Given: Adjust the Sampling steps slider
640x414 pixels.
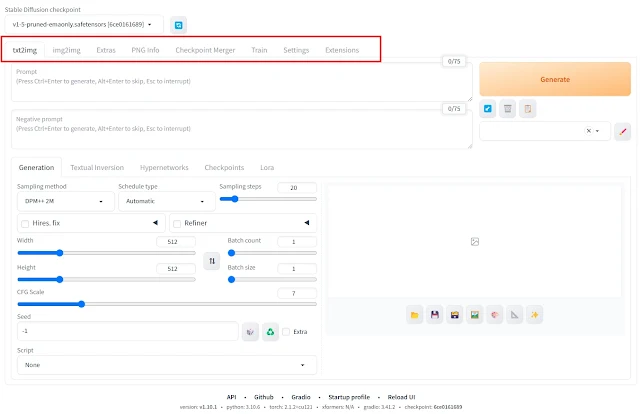Looking at the screenshot, I should [268, 199].
